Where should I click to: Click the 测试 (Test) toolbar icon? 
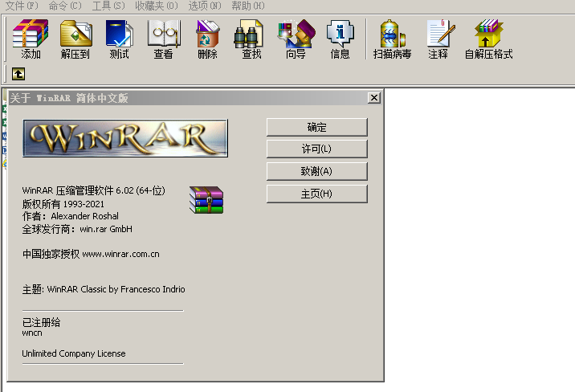[x=120, y=39]
